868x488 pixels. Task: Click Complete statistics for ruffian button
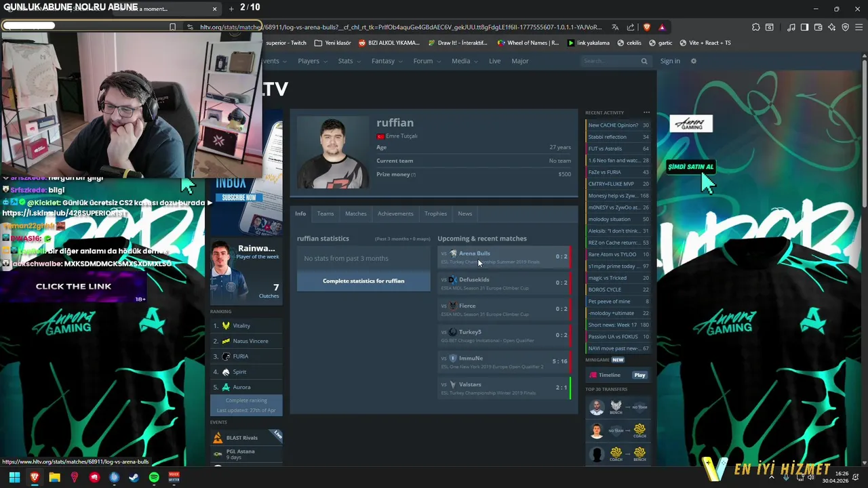363,281
